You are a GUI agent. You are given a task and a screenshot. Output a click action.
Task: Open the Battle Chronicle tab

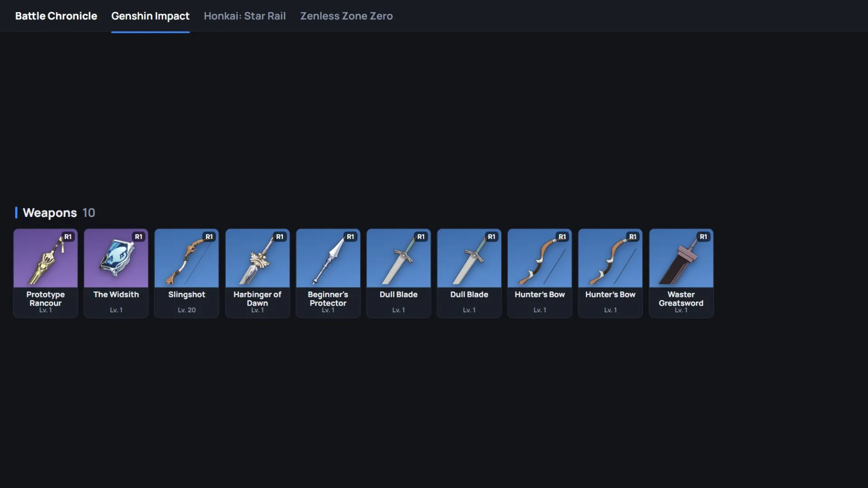[56, 16]
